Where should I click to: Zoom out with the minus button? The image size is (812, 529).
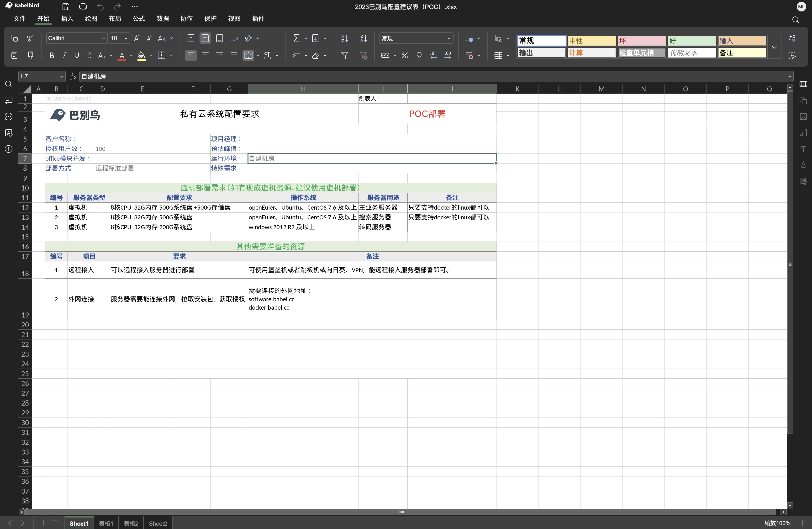click(753, 523)
